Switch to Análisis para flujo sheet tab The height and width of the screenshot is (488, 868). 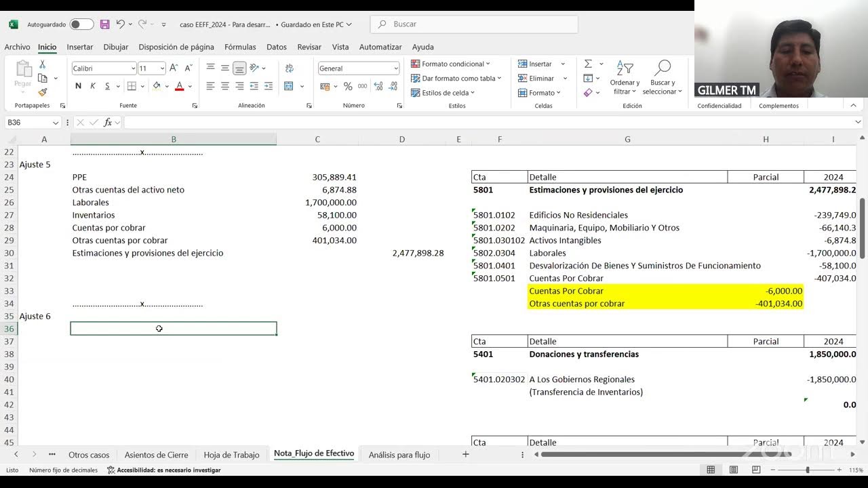tap(399, 455)
